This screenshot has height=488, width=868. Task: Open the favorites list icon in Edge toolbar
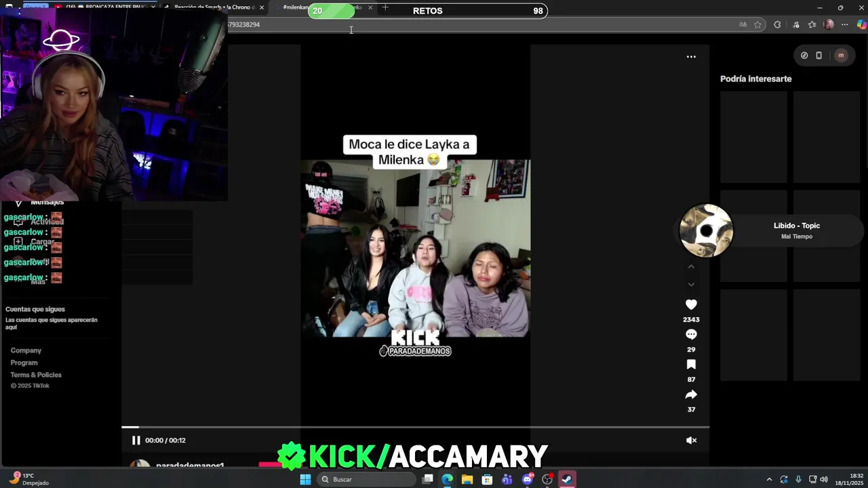tap(812, 24)
